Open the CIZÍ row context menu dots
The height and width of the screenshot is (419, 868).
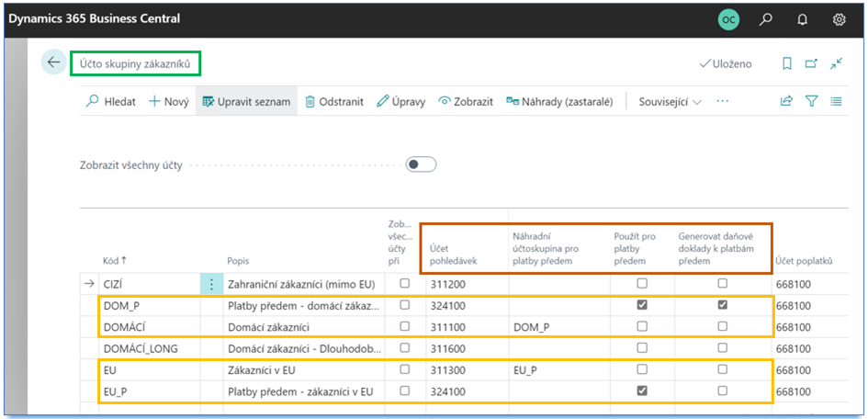tap(211, 284)
